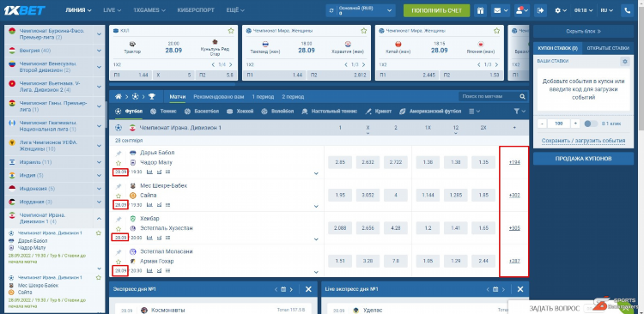The image size is (644, 314).
Task: Close the Экспресс дня №1 panel
Action: click(308, 289)
